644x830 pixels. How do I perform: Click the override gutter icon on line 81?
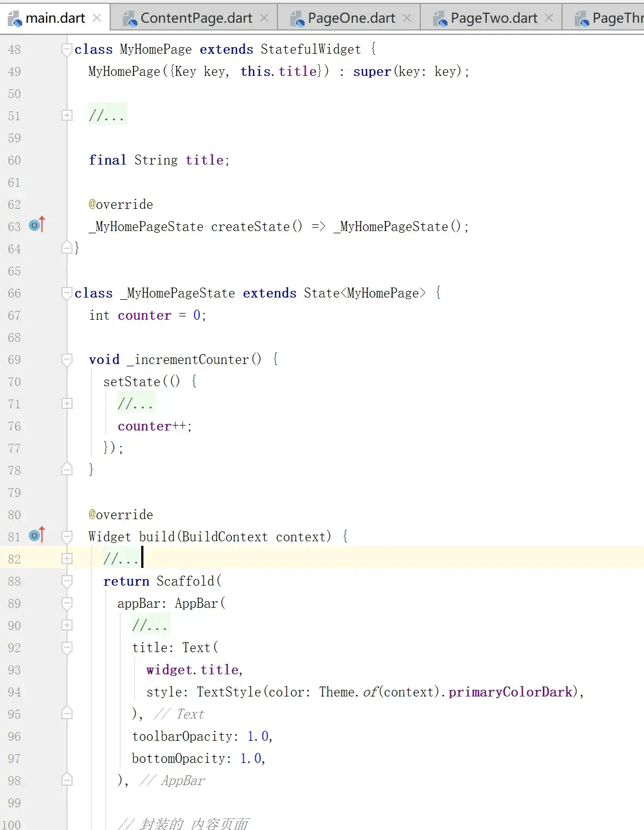click(x=37, y=535)
